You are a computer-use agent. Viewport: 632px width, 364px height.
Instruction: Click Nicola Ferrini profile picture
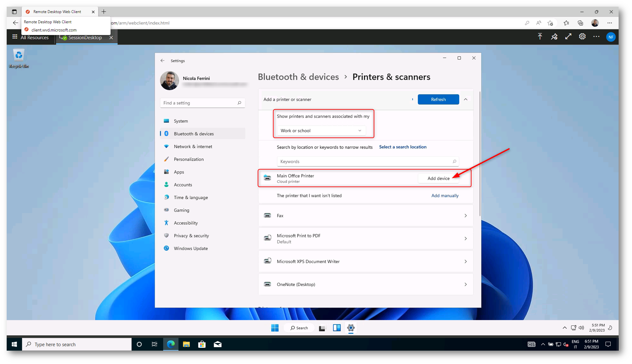tap(169, 80)
